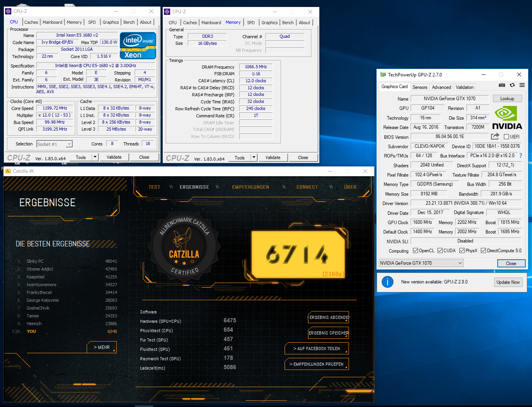532x407 pixels.
Task: Switch to Advanced tab in GPU-Z
Action: pyautogui.click(x=441, y=87)
